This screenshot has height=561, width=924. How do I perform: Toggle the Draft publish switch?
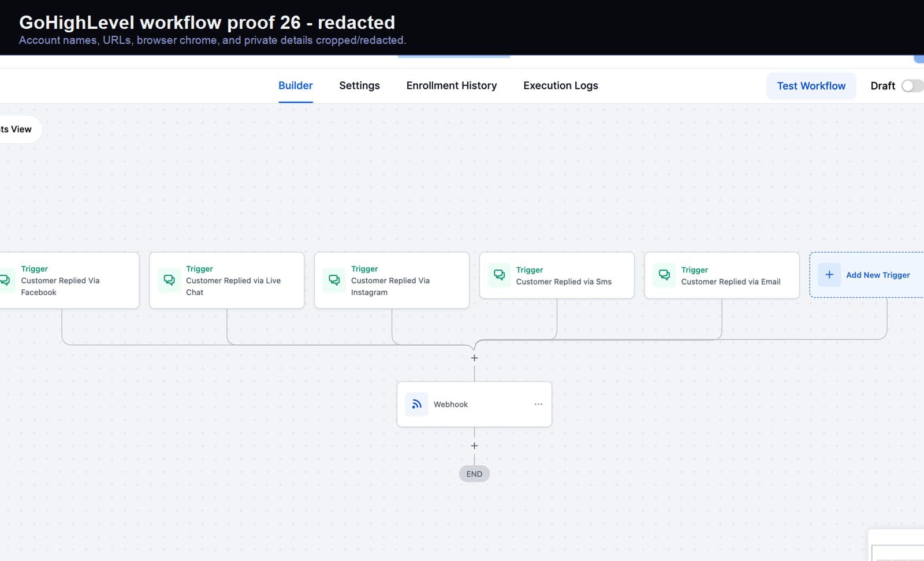point(912,86)
